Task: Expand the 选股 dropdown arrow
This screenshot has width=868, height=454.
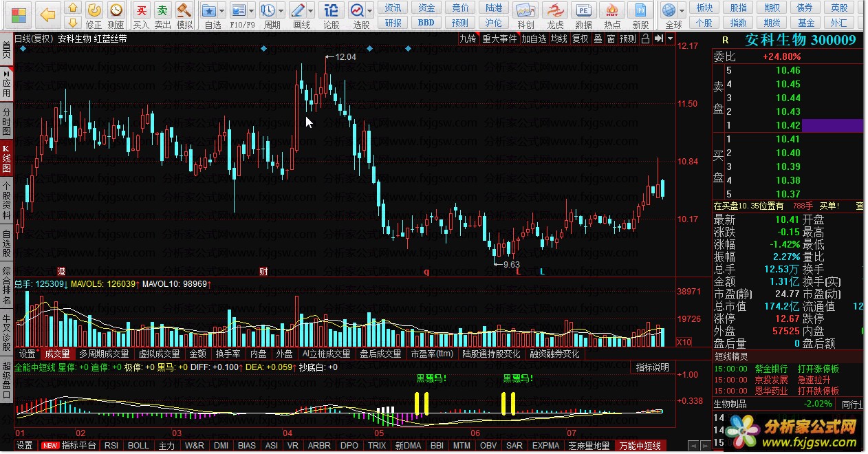Action: (371, 11)
